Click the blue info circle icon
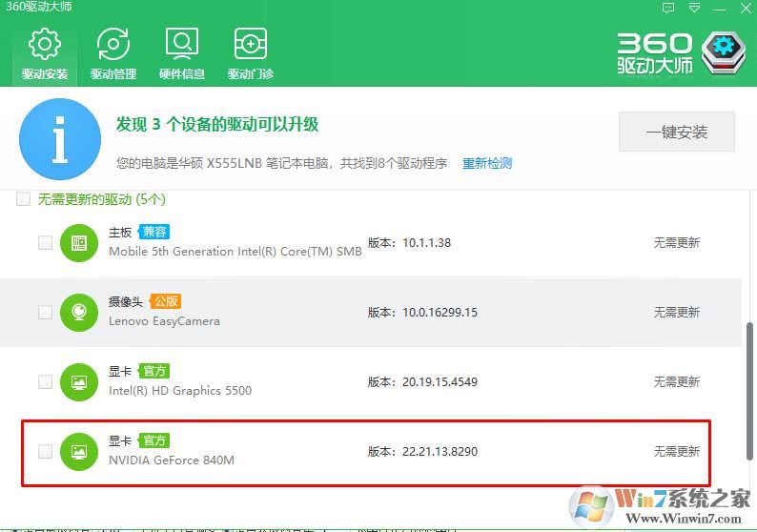757x532 pixels. [x=60, y=139]
